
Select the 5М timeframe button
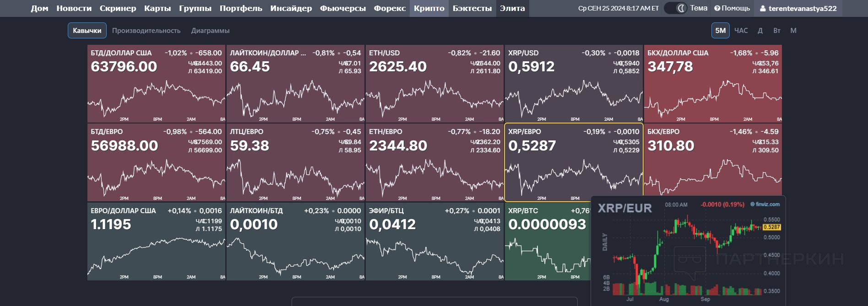[x=720, y=31]
